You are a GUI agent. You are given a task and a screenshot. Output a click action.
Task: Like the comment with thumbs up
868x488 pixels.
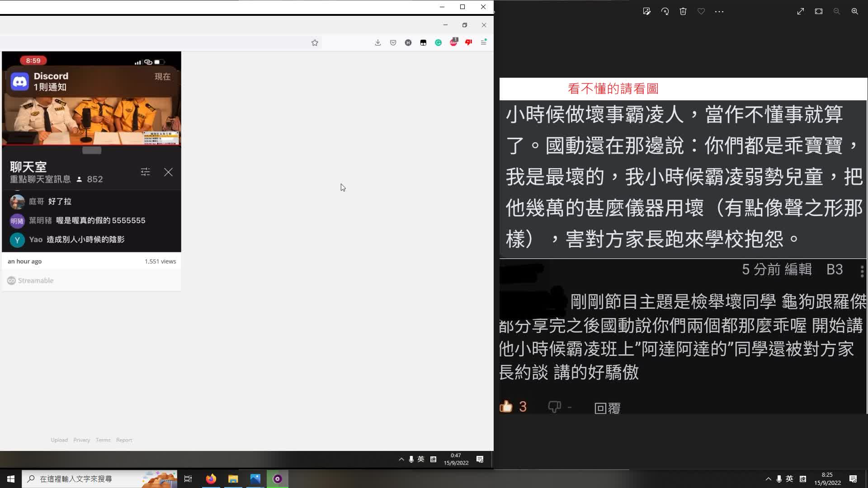point(506,406)
